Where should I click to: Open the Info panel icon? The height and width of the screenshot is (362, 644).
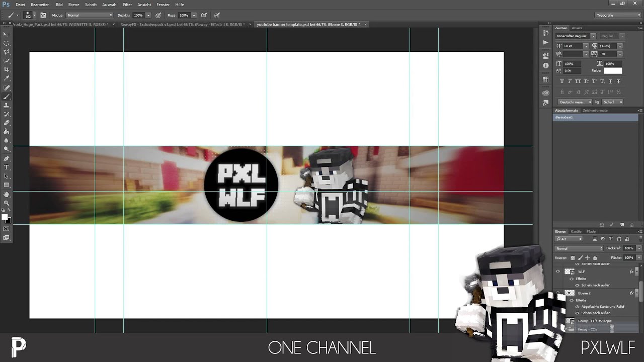click(x=546, y=65)
